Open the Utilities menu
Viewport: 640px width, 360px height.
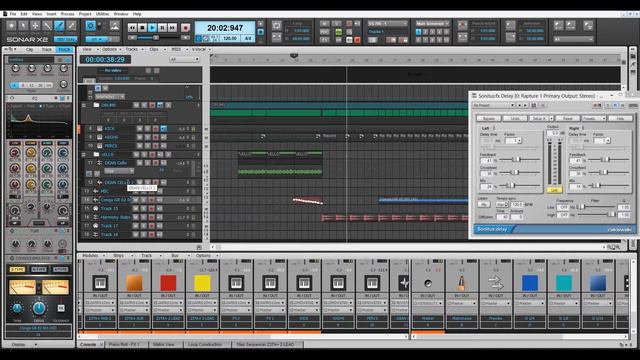(102, 14)
